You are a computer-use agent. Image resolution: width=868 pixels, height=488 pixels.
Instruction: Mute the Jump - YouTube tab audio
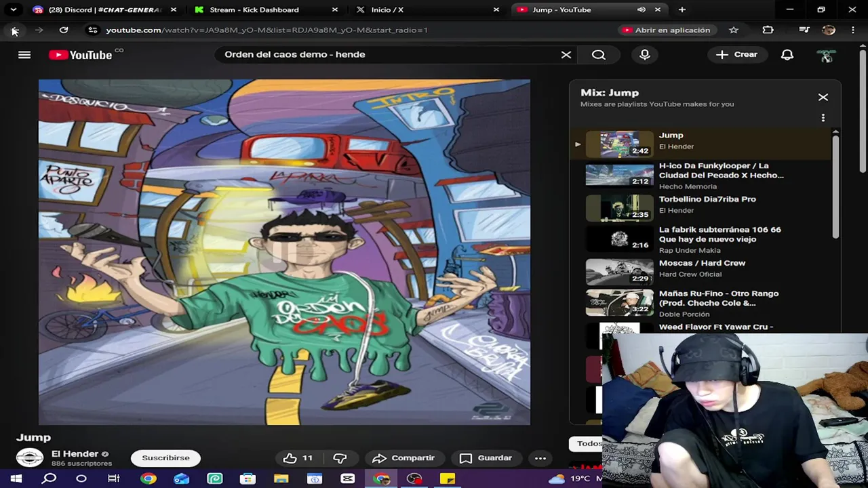(x=642, y=10)
